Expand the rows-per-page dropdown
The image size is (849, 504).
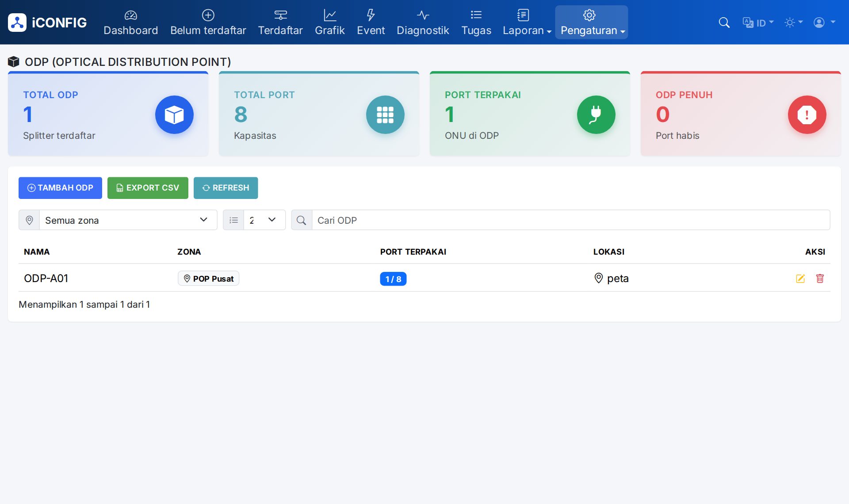coord(264,220)
